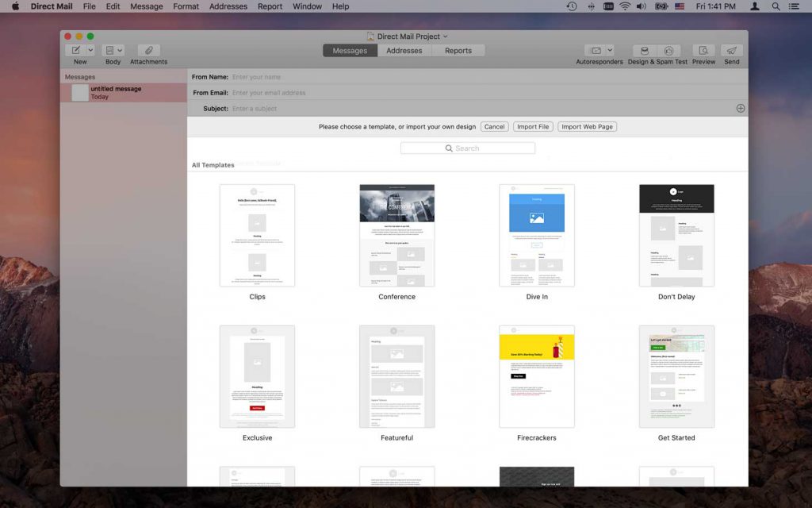The image size is (812, 508).
Task: Open the Body editor icon in toolbar
Action: click(x=109, y=49)
